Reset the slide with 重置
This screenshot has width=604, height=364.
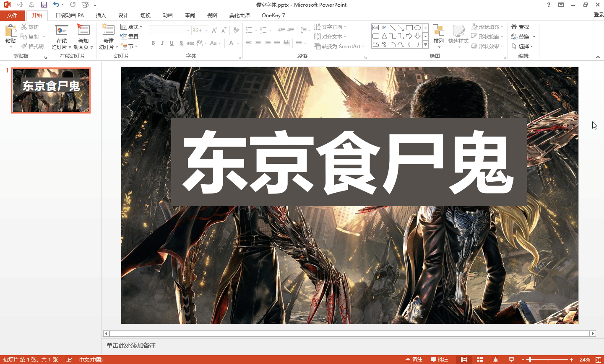click(x=130, y=37)
